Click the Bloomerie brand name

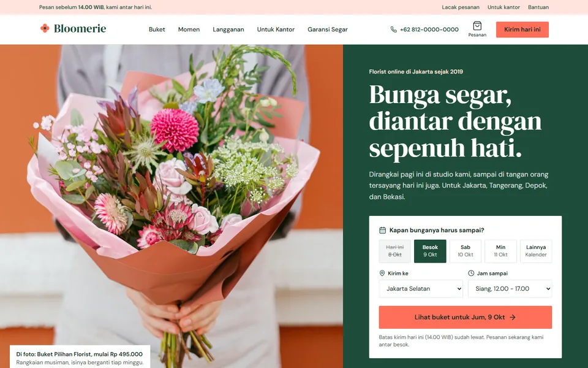80,29
